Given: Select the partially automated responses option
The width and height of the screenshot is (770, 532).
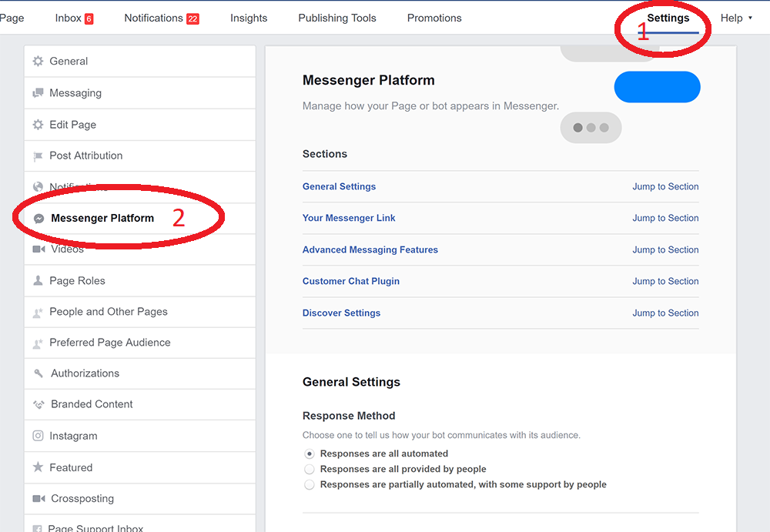Looking at the screenshot, I should pos(309,484).
